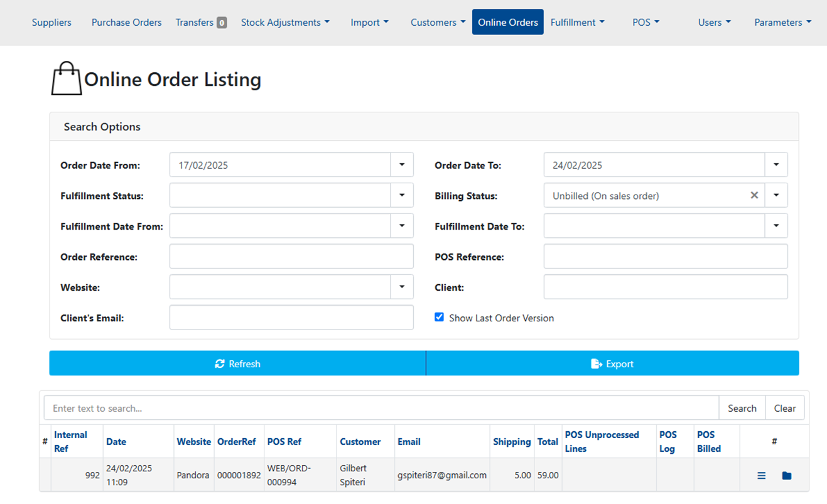Expand the Website dropdown
827x504 pixels.
tap(402, 287)
